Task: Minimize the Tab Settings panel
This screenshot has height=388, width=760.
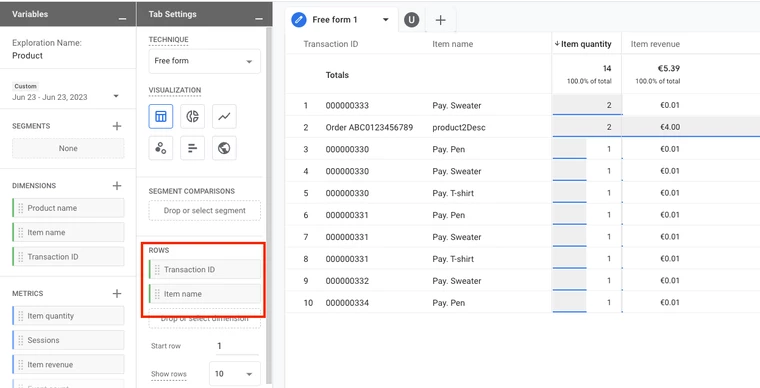Action: (x=259, y=18)
